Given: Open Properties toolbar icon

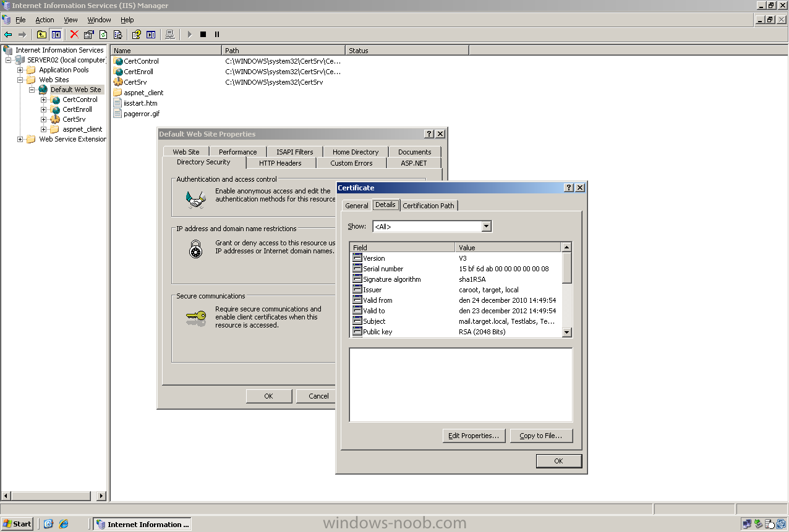Looking at the screenshot, I should [x=89, y=35].
